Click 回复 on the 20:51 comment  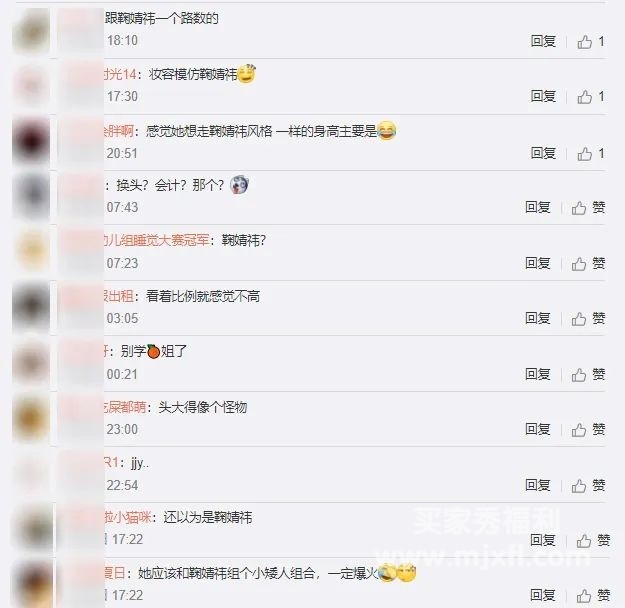(543, 153)
